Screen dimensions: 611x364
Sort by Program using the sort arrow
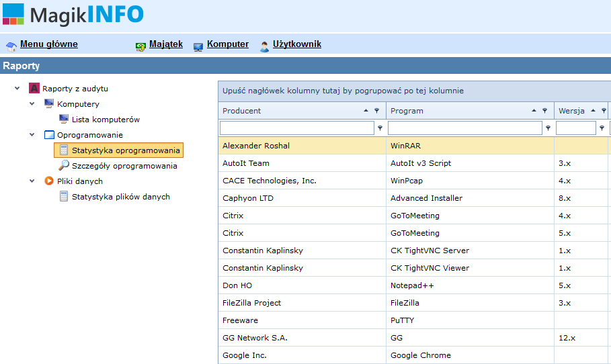click(534, 111)
